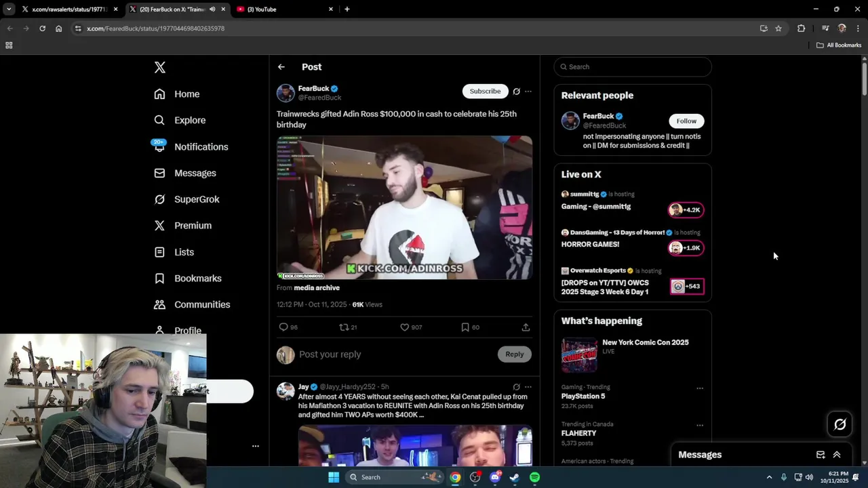
Task: Bookmark this page with the star icon
Action: (778, 28)
